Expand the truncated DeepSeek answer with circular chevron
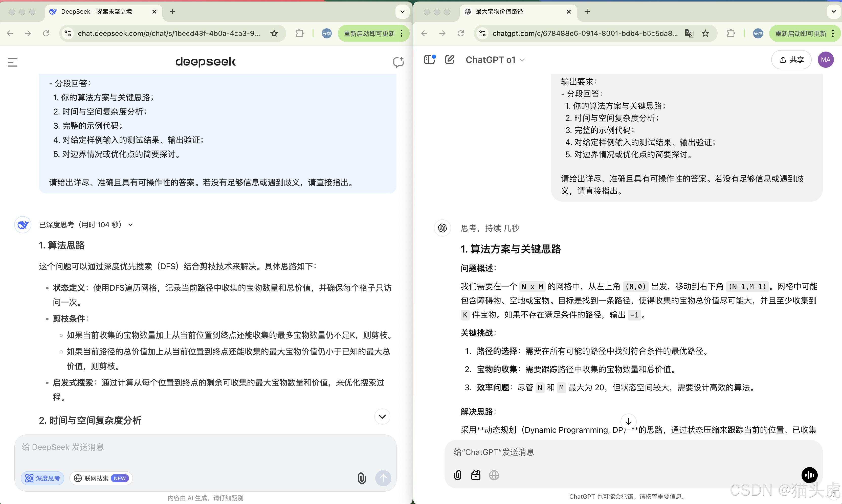 382,416
